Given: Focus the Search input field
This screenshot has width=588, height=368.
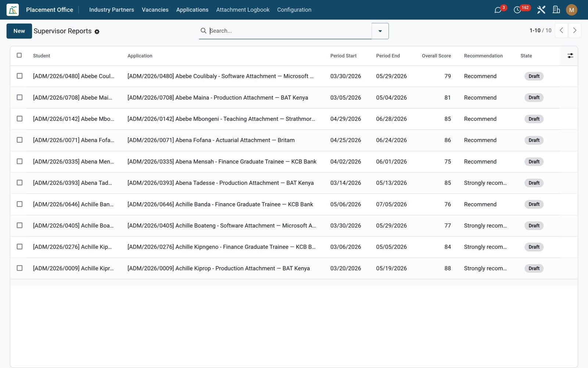Looking at the screenshot, I should [x=290, y=31].
